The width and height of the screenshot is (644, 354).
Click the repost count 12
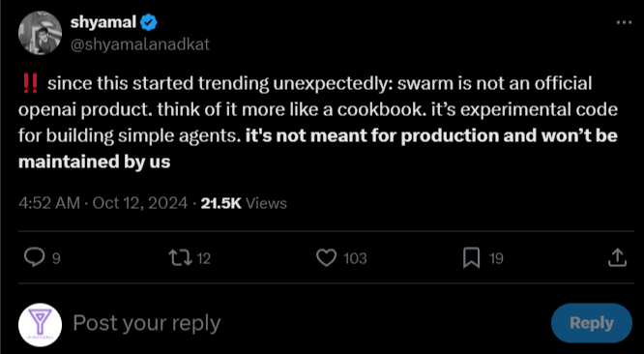click(x=204, y=258)
